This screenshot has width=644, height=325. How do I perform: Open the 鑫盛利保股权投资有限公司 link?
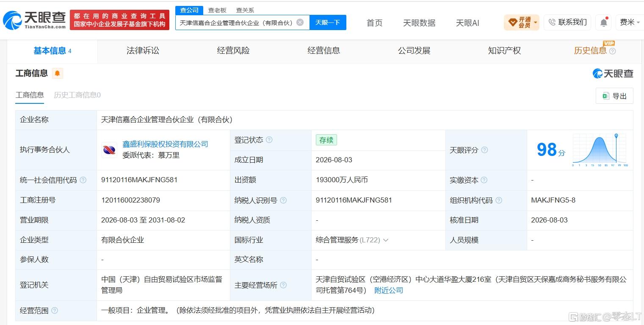(x=165, y=144)
